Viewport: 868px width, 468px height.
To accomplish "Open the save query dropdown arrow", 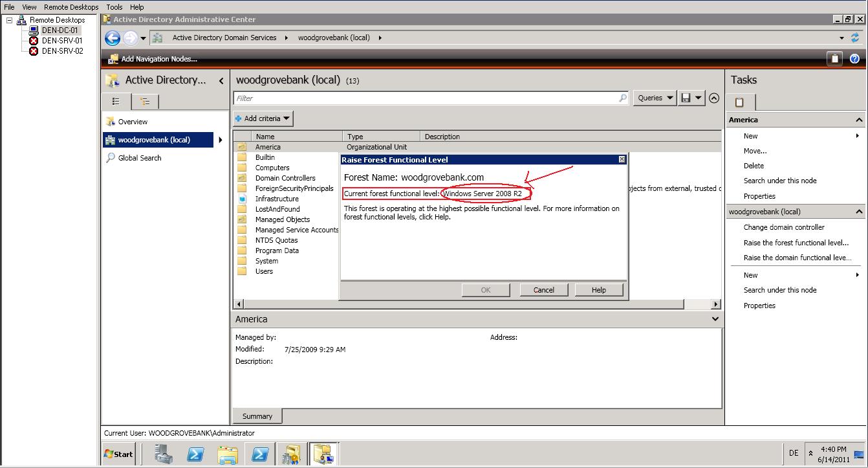I will coord(699,98).
